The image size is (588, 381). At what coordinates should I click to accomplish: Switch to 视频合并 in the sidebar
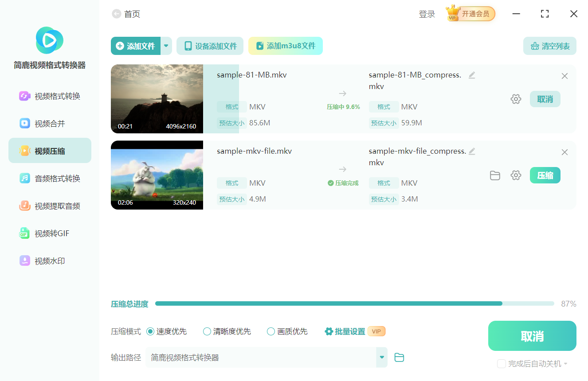[50, 124]
